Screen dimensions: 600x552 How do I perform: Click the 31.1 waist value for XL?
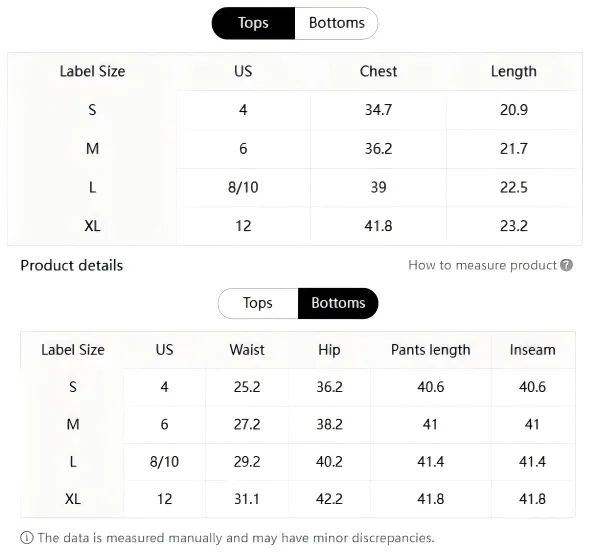[247, 499]
